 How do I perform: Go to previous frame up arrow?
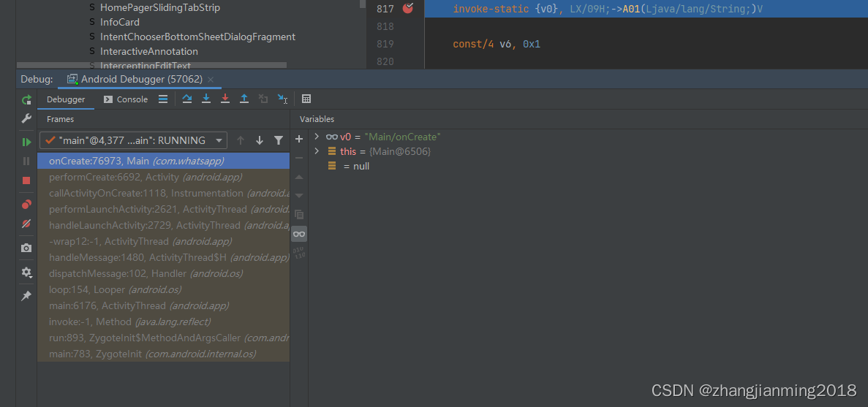click(241, 140)
